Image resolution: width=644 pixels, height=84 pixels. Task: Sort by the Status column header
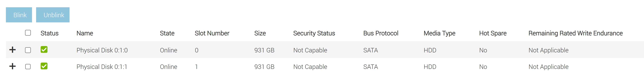tap(50, 33)
